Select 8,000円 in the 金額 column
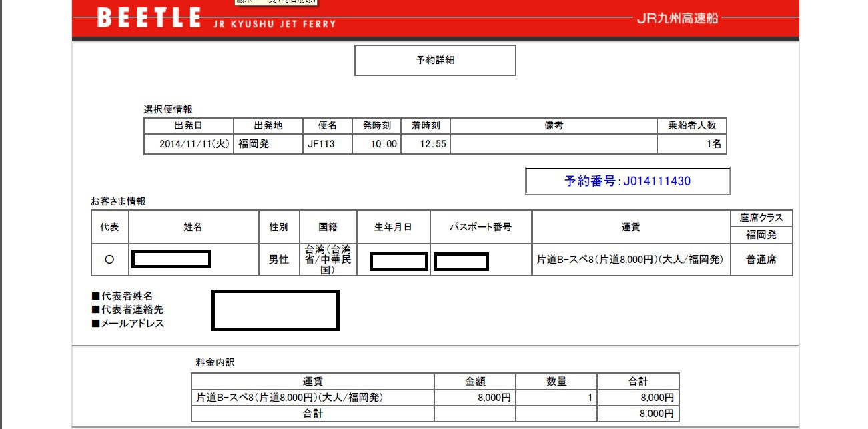The image size is (868, 429). coord(494,398)
